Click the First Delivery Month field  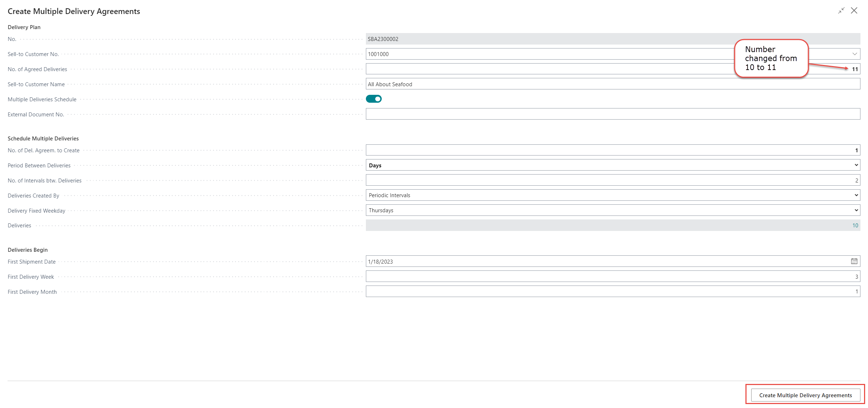pyautogui.click(x=612, y=292)
